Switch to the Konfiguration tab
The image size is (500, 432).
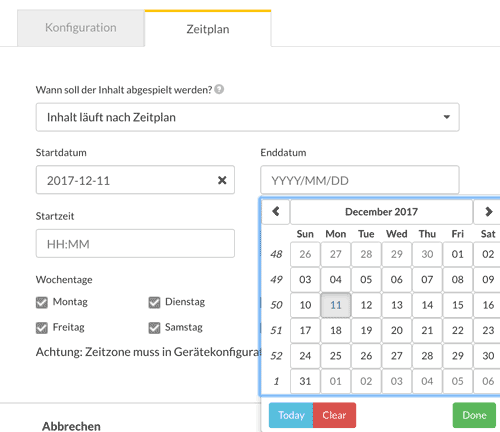[81, 28]
